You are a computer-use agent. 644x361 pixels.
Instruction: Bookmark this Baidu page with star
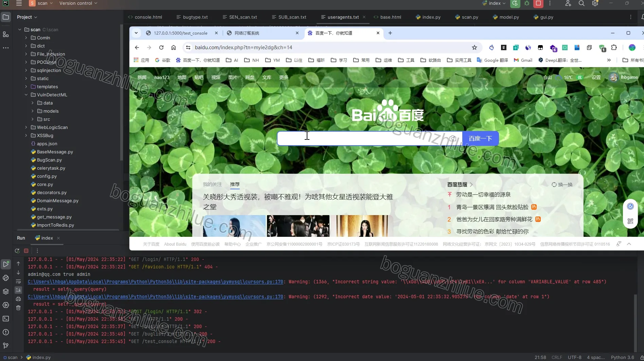[475, 47]
